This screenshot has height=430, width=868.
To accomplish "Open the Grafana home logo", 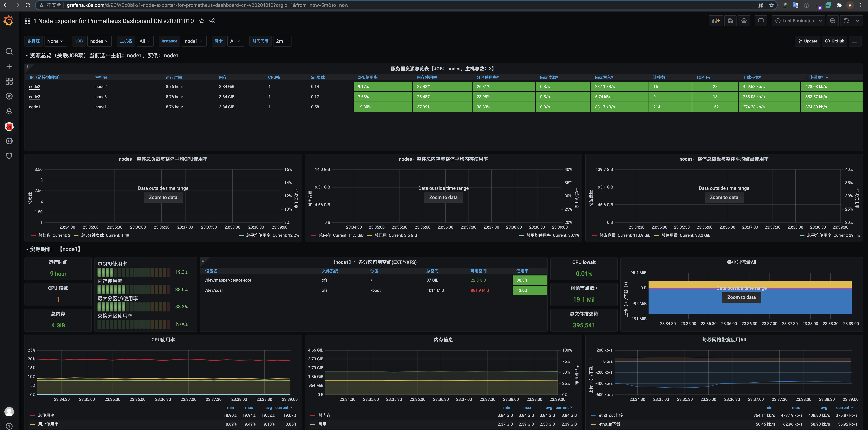I will click(8, 21).
